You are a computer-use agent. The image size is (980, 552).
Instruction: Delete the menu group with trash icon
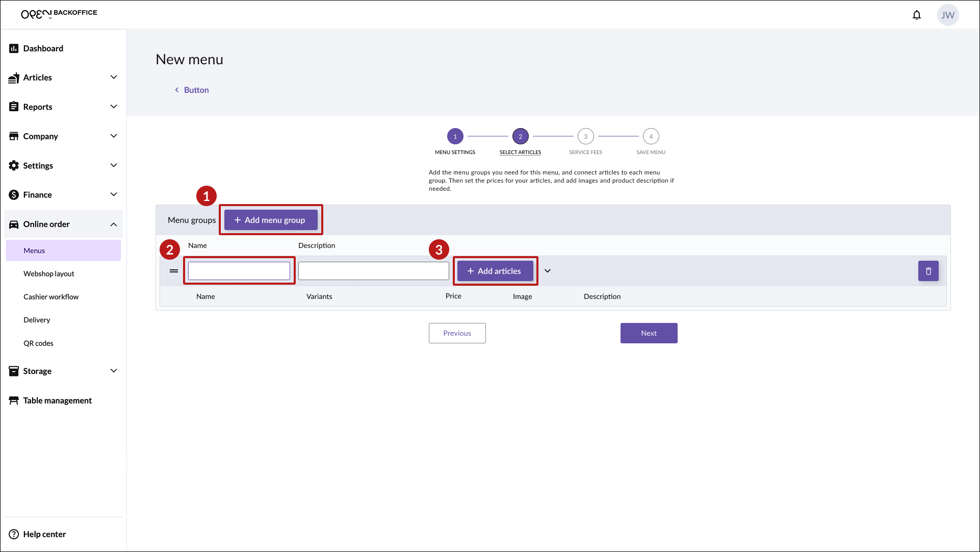pyautogui.click(x=928, y=271)
